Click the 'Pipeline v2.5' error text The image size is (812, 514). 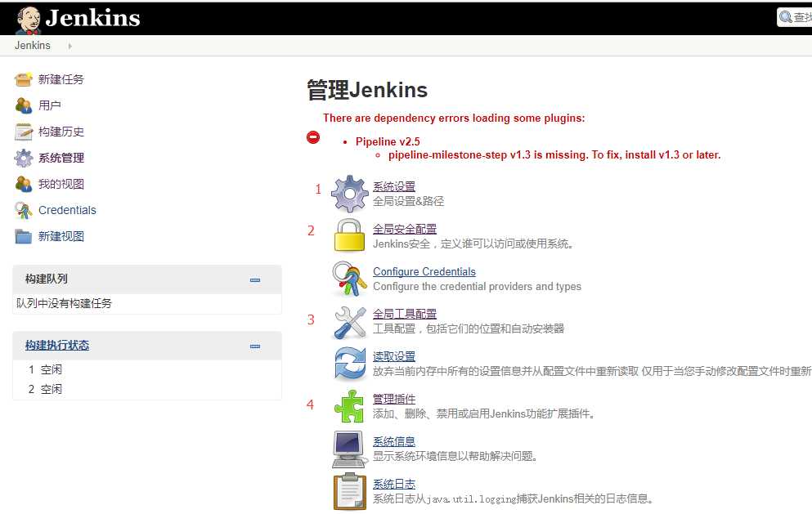pos(388,141)
